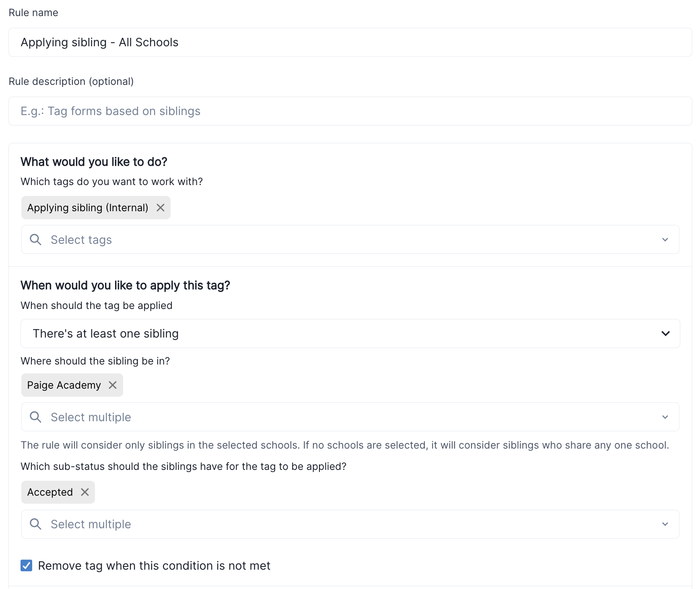The height and width of the screenshot is (589, 700).
Task: Toggle the remove-tag condition checkbox off
Action: (26, 565)
